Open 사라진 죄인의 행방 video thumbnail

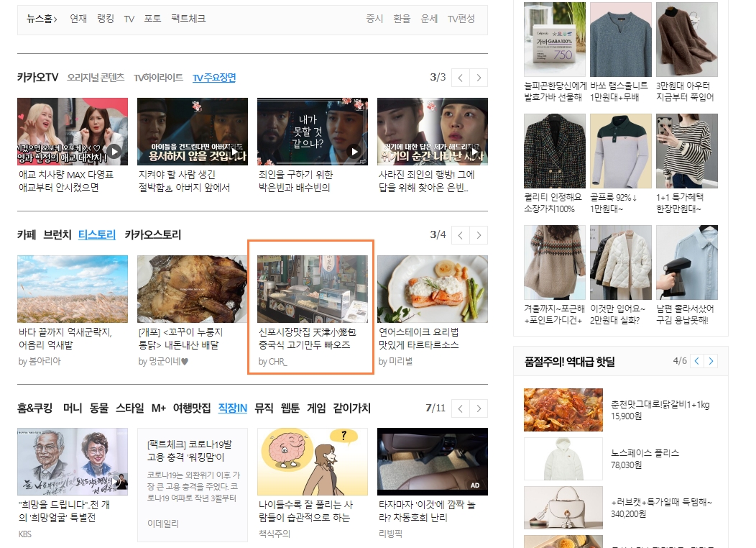coord(433,132)
